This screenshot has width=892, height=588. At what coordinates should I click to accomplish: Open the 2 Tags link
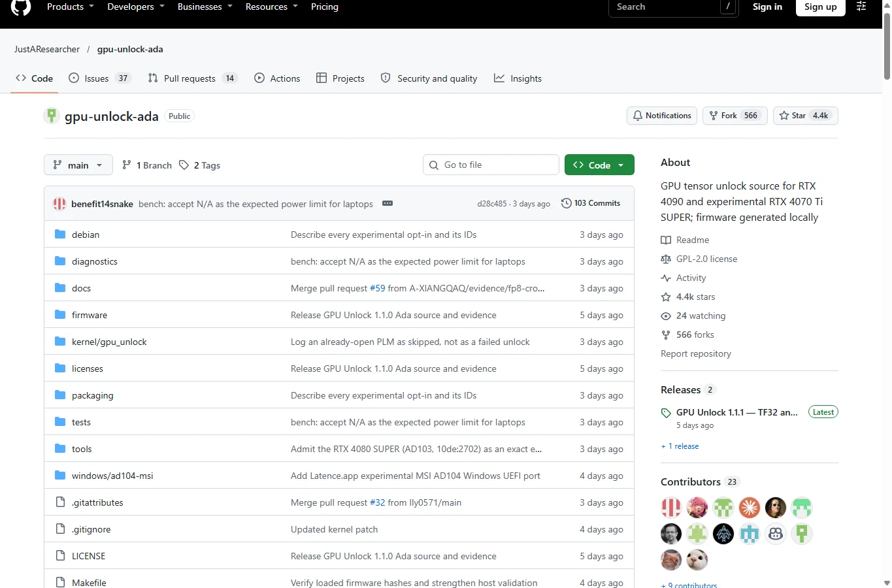tap(199, 165)
